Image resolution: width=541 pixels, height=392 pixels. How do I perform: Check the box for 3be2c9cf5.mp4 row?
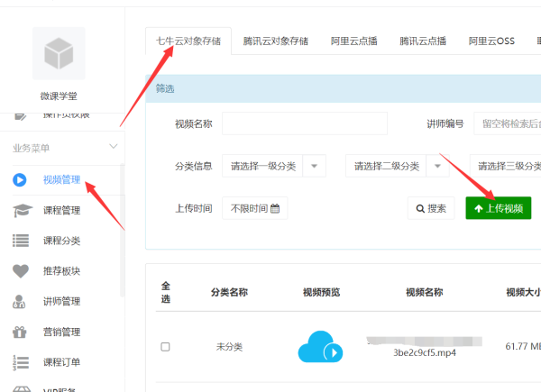166,346
